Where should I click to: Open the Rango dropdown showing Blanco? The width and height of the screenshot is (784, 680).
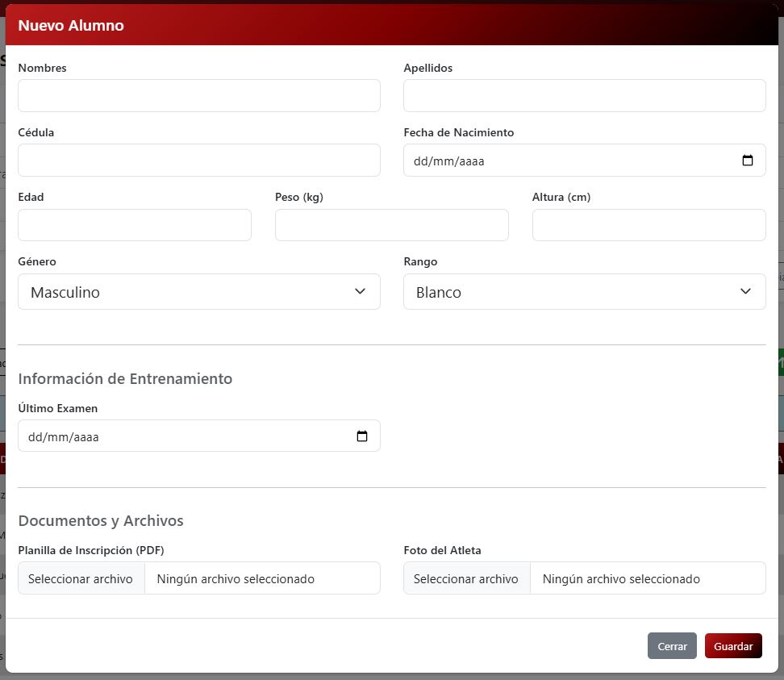click(584, 292)
